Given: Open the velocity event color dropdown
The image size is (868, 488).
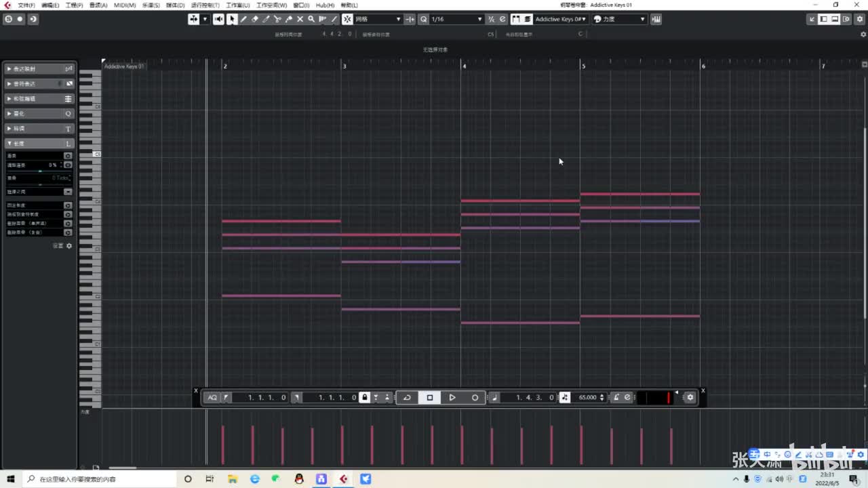Looking at the screenshot, I should 619,19.
